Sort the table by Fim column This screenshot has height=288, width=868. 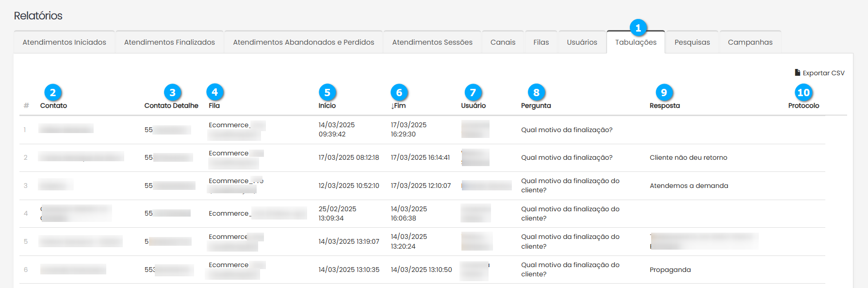click(x=398, y=106)
